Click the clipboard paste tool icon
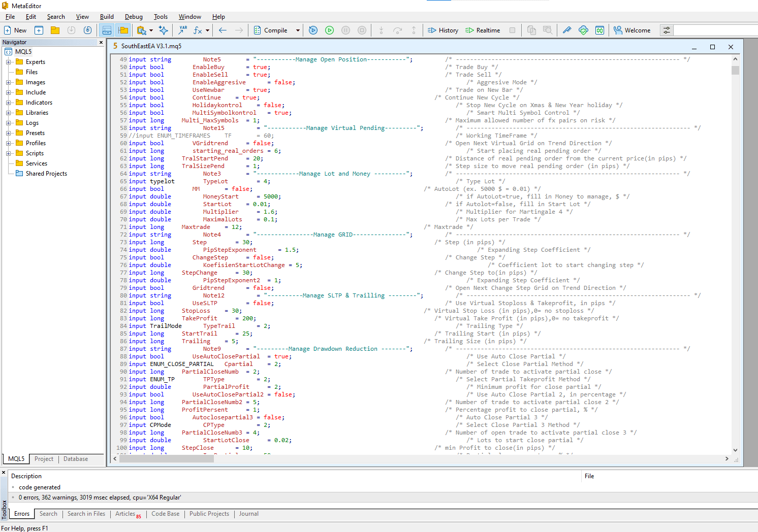Image resolution: width=758 pixels, height=532 pixels. pyautogui.click(x=142, y=30)
